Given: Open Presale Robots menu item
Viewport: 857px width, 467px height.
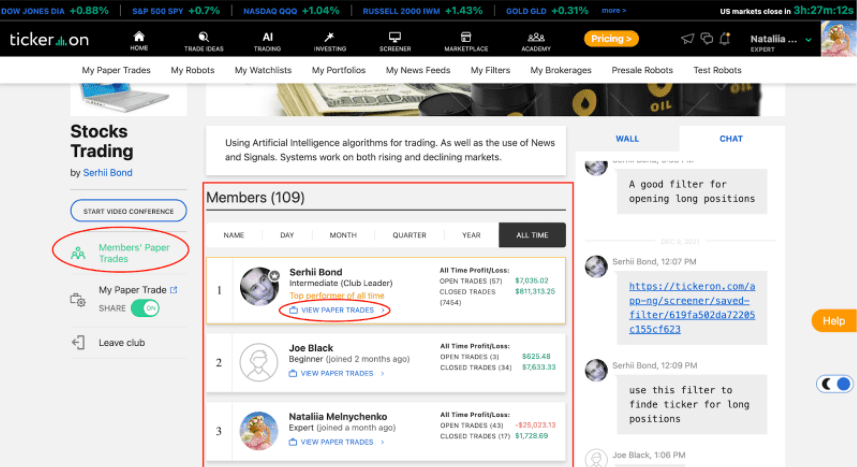Looking at the screenshot, I should 642,70.
